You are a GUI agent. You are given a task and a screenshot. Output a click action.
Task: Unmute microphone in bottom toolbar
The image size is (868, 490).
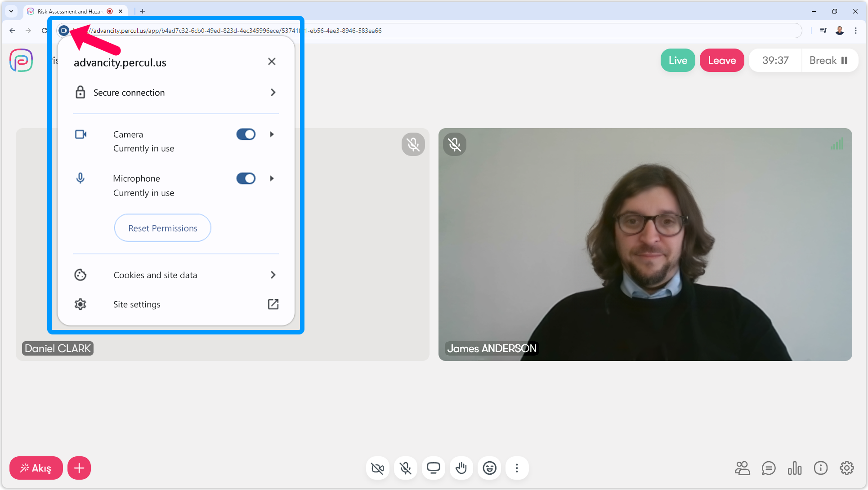point(405,468)
